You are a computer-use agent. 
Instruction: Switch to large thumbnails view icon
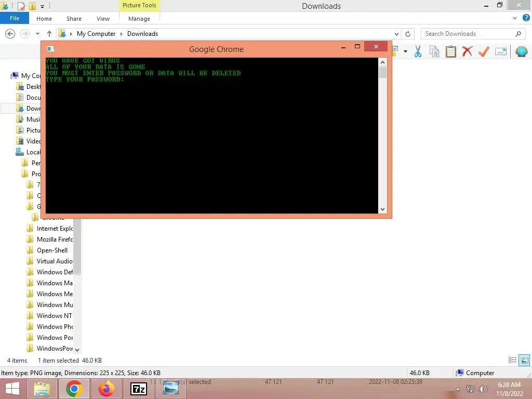524,360
